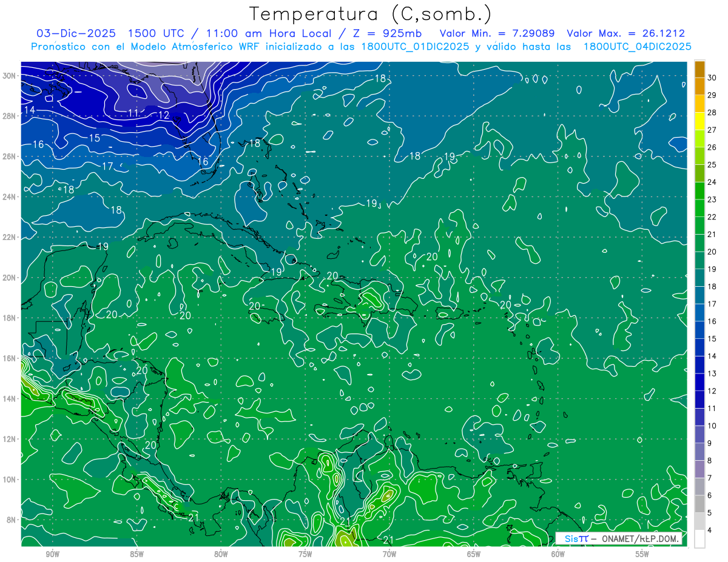Screen dimensions: 728x562
Task: Click the "16N" latitude axis label
Action: 9,358
